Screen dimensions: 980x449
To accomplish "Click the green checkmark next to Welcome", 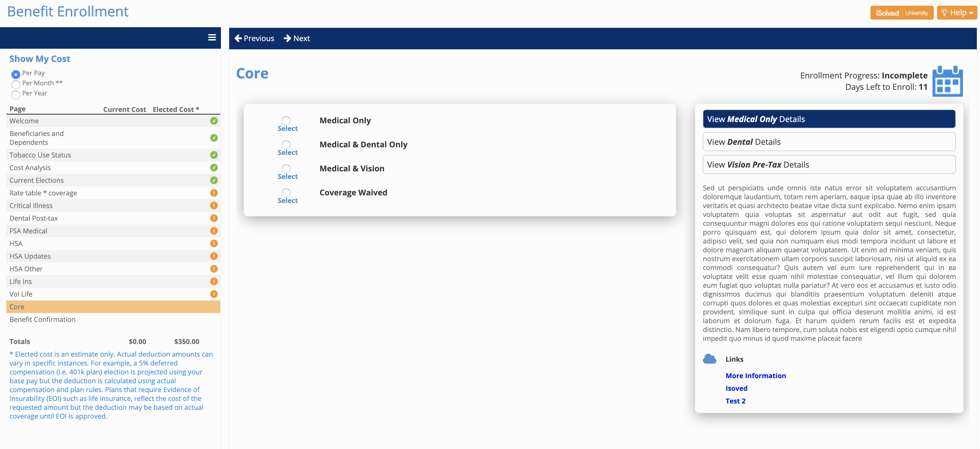I will pyautogui.click(x=214, y=121).
